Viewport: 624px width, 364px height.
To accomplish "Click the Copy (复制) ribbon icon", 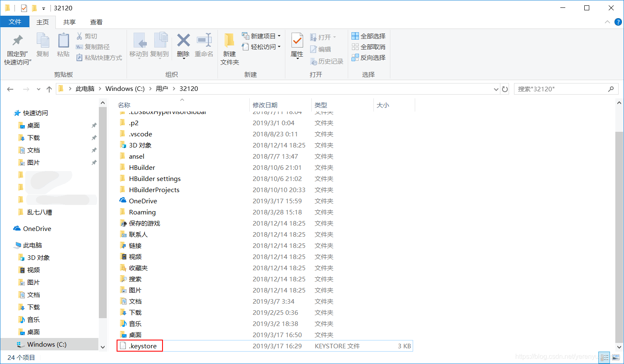I will point(43,45).
